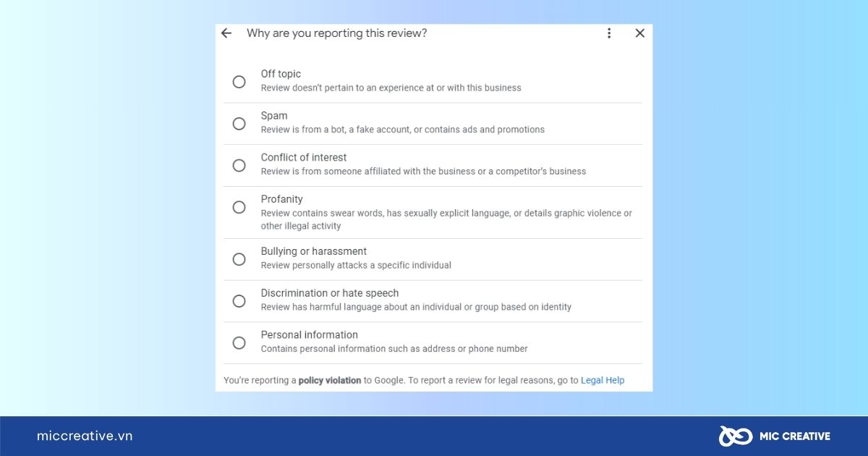Click the Spam description about bots and ads
The height and width of the screenshot is (456, 868).
pos(403,130)
